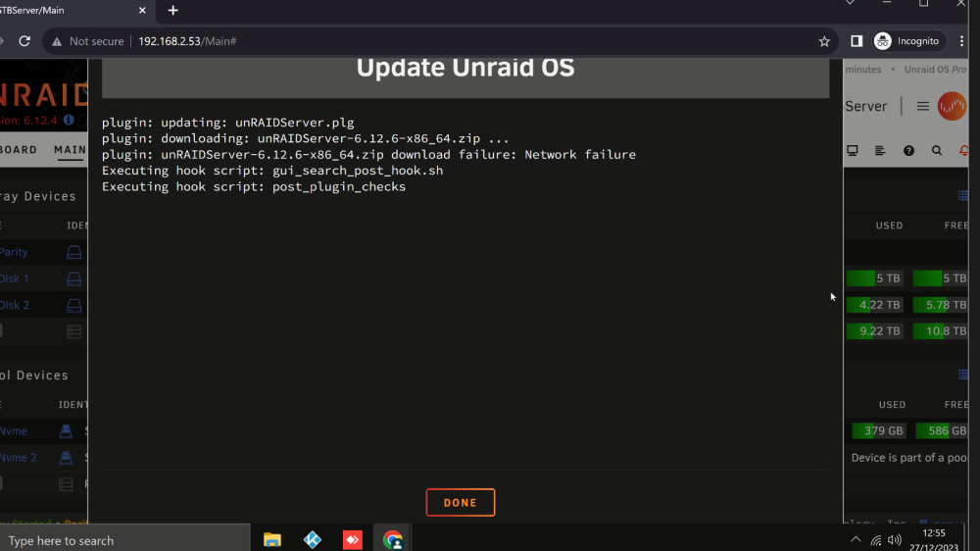This screenshot has width=980, height=551.
Task: Bookmark this page with the star icon
Action: [x=824, y=41]
